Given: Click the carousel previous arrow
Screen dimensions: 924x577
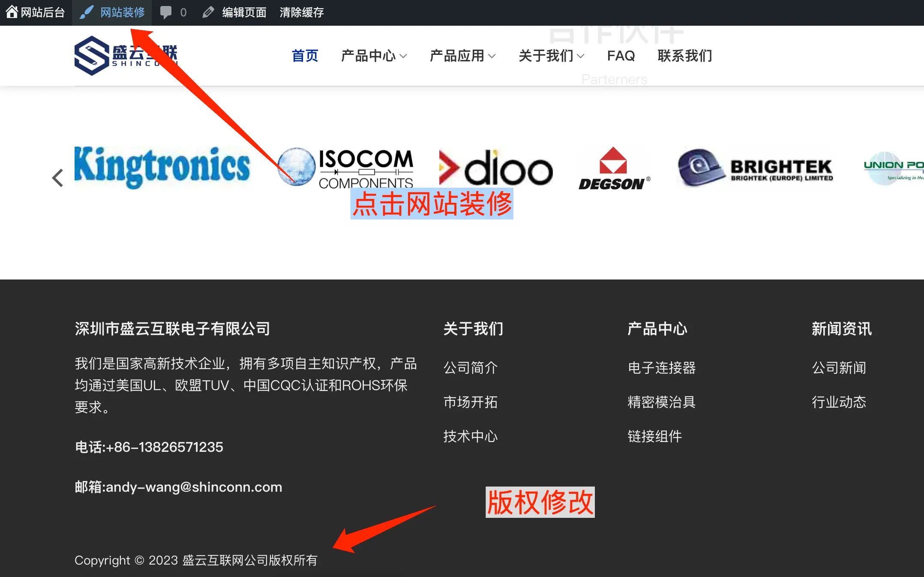Looking at the screenshot, I should (x=58, y=177).
